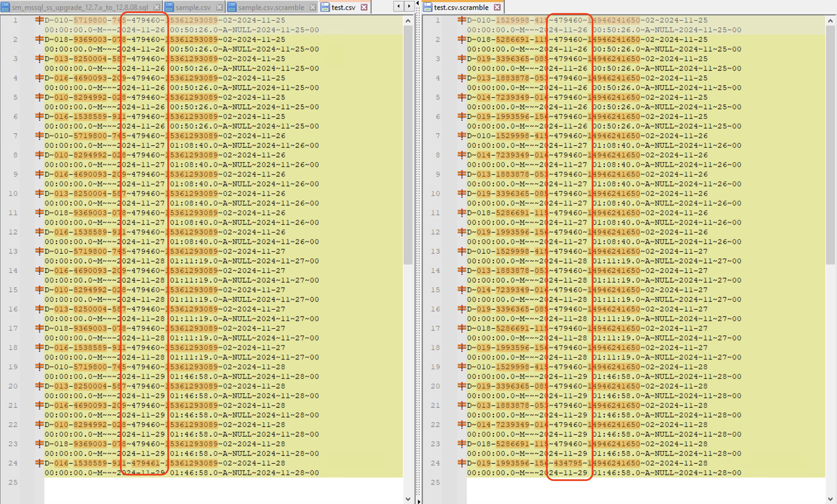Switch to the sample.csv tab
The width and height of the screenshot is (837, 504).
[193, 7]
